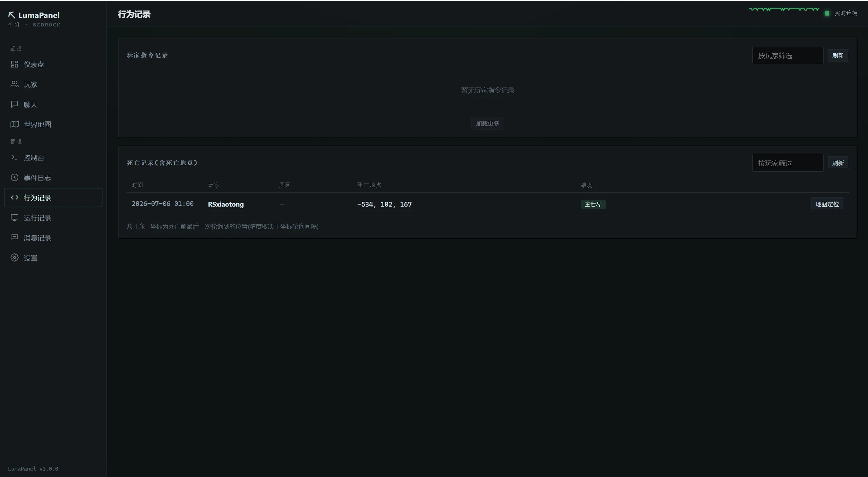Go to the 玩家 page
This screenshot has height=477, width=868.
pos(53,84)
